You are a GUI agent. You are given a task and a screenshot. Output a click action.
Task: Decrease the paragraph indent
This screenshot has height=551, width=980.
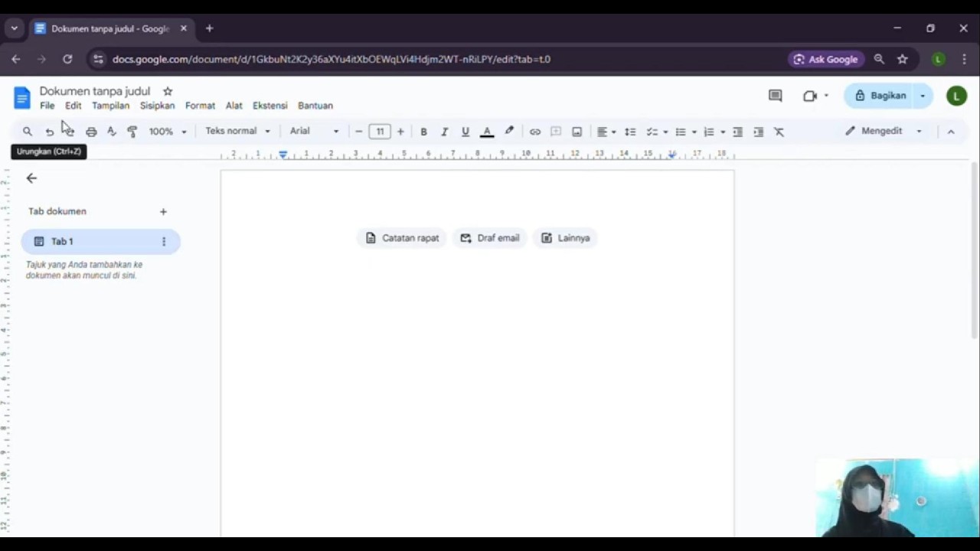click(737, 132)
